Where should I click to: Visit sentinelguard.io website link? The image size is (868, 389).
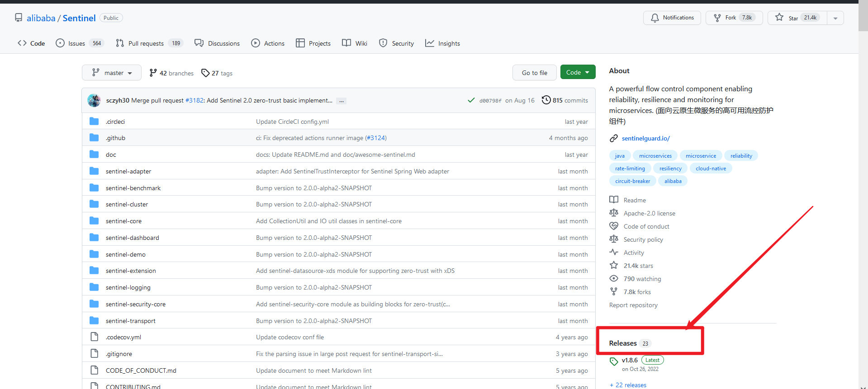coord(645,138)
